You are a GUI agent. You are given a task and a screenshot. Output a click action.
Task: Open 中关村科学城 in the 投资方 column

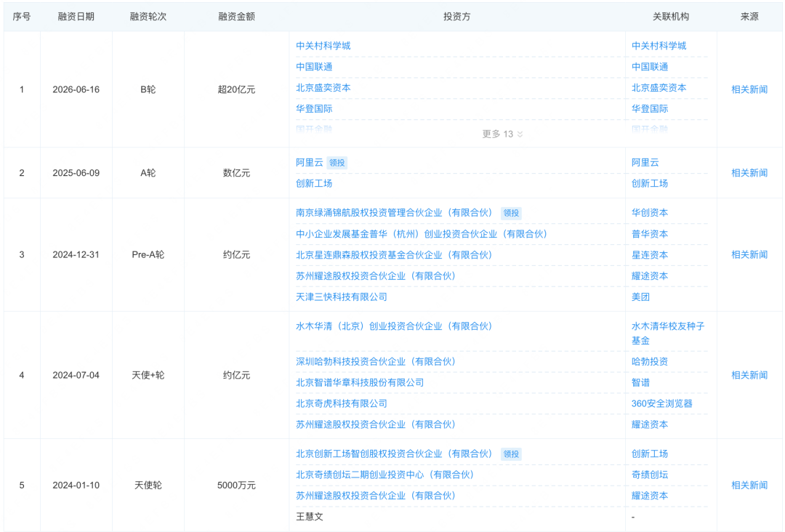(323, 46)
